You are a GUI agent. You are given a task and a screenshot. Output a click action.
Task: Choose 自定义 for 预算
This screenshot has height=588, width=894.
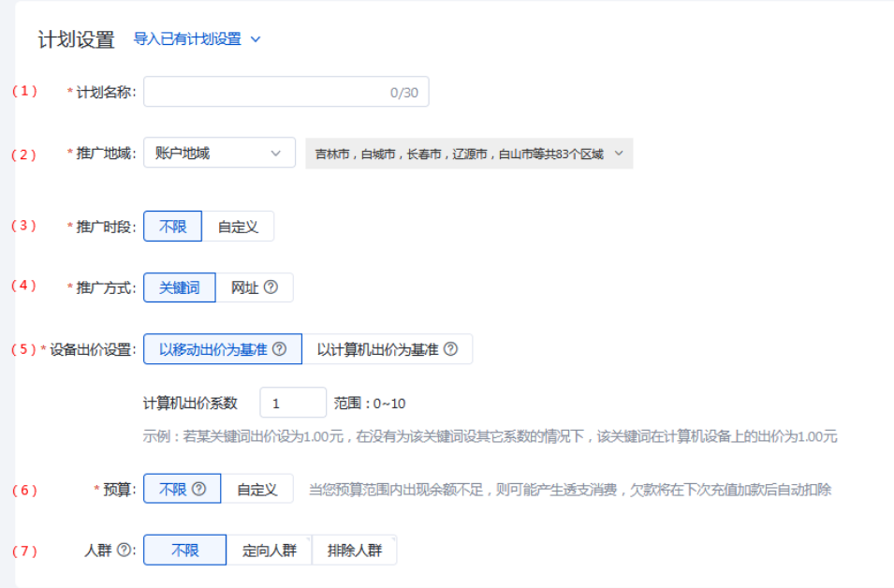coord(256,489)
